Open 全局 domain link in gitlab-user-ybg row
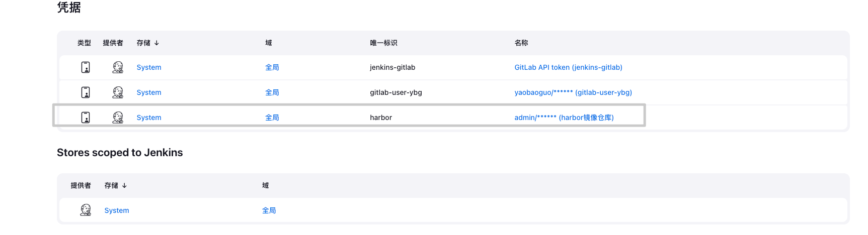 (x=272, y=92)
